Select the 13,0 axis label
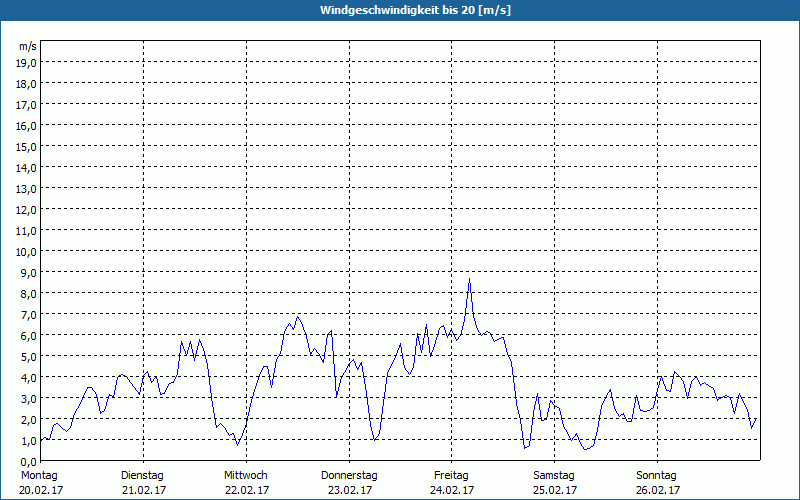The image size is (800, 500). (27, 189)
